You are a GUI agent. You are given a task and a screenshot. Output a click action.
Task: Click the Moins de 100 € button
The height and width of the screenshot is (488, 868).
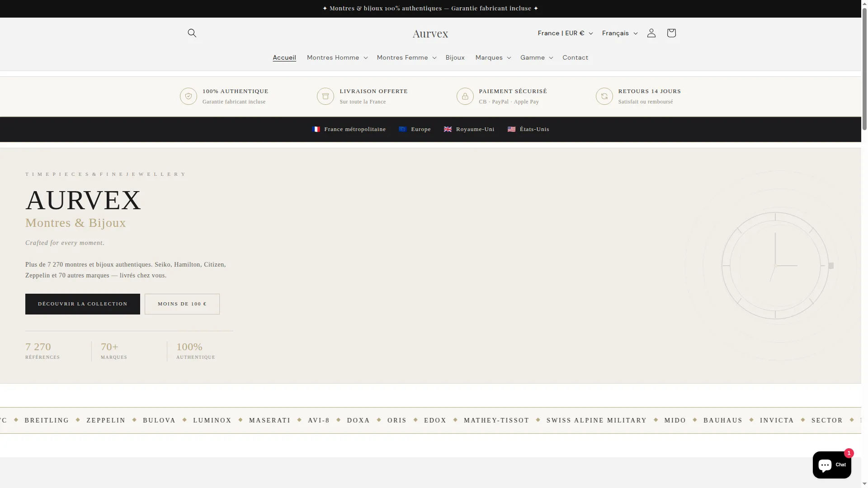182,304
